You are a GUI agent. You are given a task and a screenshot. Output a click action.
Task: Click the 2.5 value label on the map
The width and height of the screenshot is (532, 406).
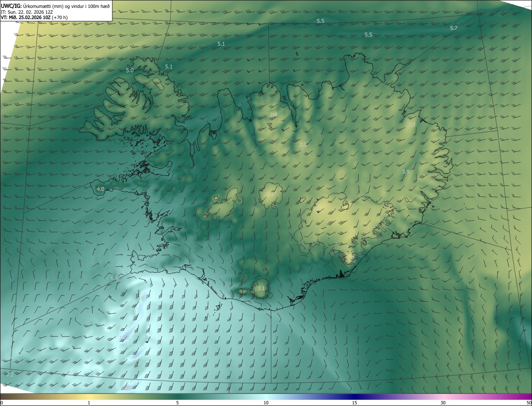click(x=302, y=144)
